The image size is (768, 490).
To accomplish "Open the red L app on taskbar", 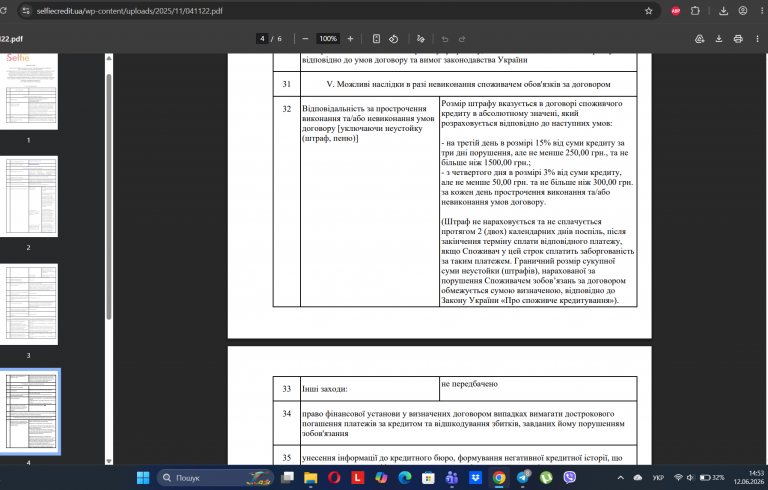I will click(358, 477).
